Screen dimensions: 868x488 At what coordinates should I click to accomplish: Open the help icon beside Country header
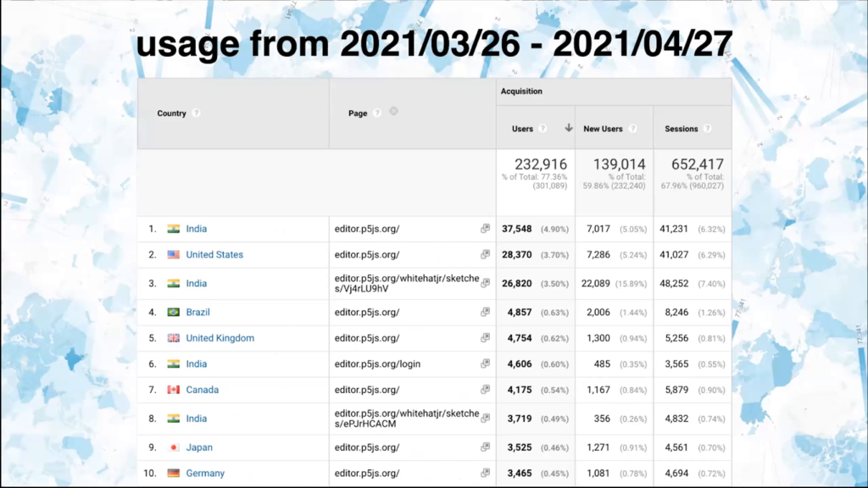point(196,113)
